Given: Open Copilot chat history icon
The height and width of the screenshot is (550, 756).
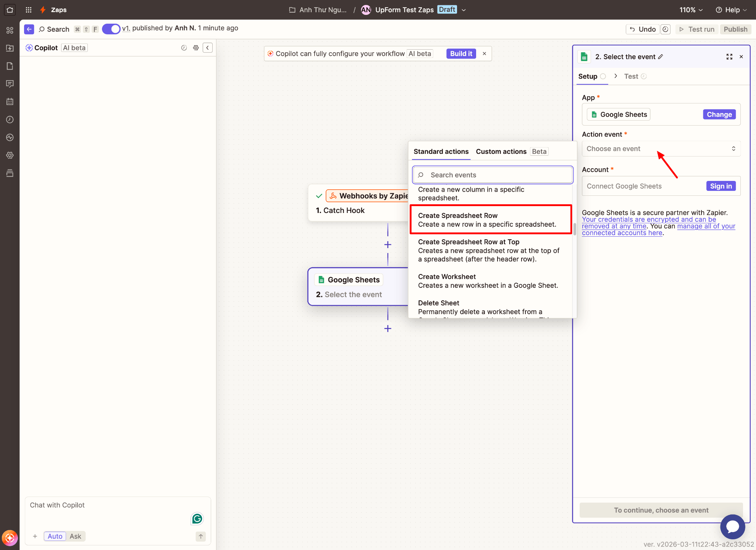Looking at the screenshot, I should [x=184, y=48].
